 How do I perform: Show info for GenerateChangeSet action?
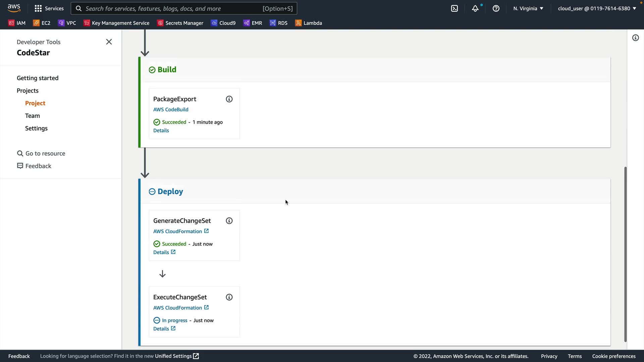pyautogui.click(x=229, y=221)
